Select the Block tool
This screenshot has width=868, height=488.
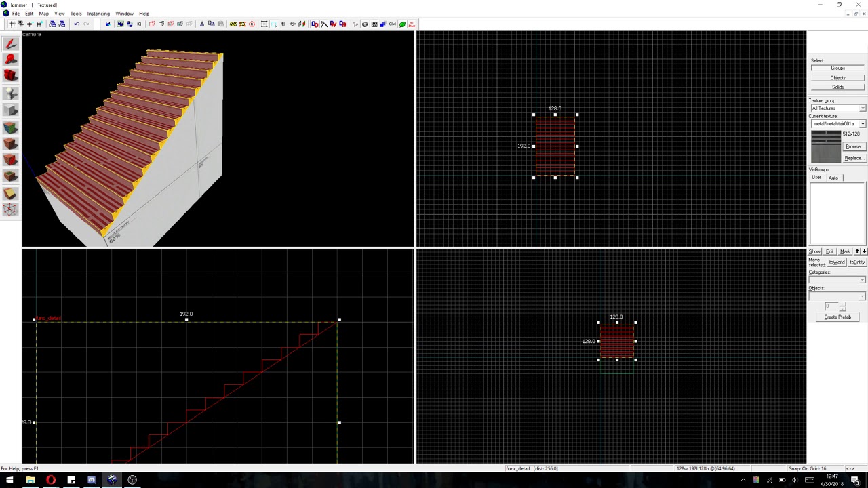pyautogui.click(x=10, y=110)
